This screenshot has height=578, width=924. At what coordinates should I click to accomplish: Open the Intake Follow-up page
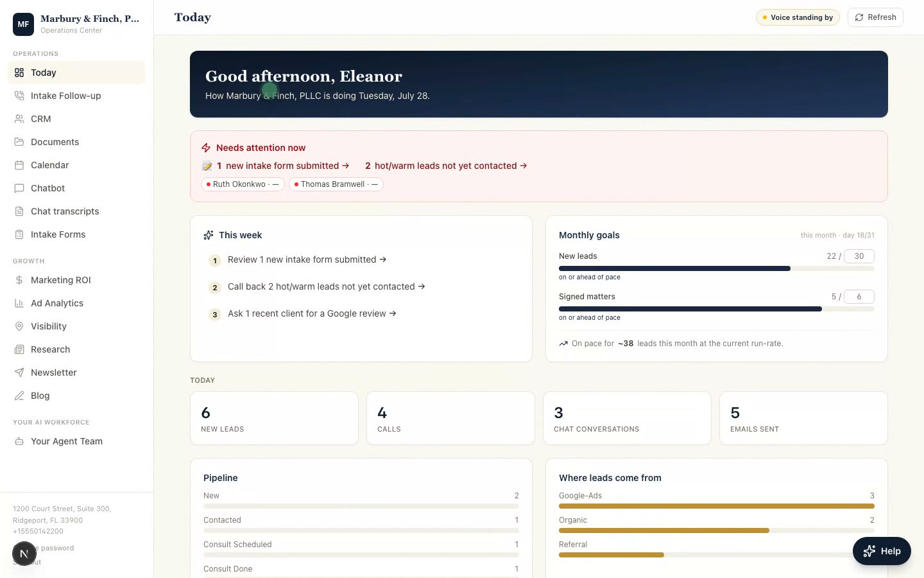[x=76, y=96]
